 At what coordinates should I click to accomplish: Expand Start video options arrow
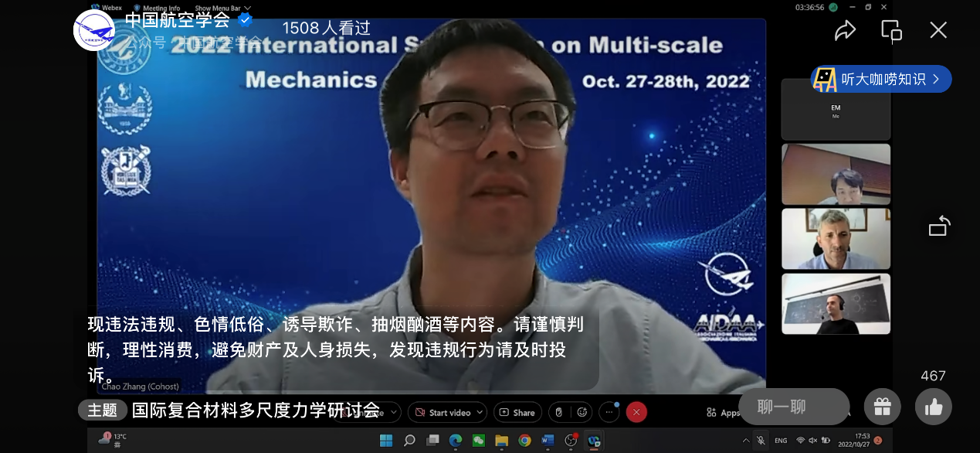coord(480,412)
